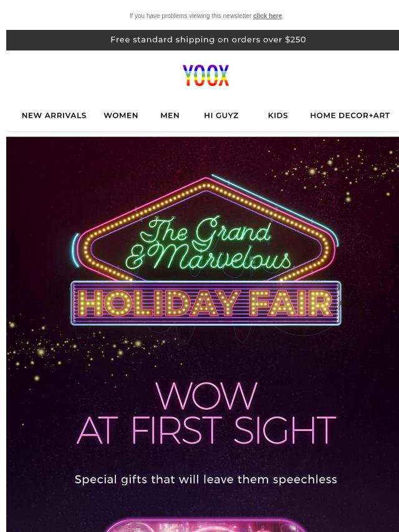Select the MEN navigation item

click(170, 115)
